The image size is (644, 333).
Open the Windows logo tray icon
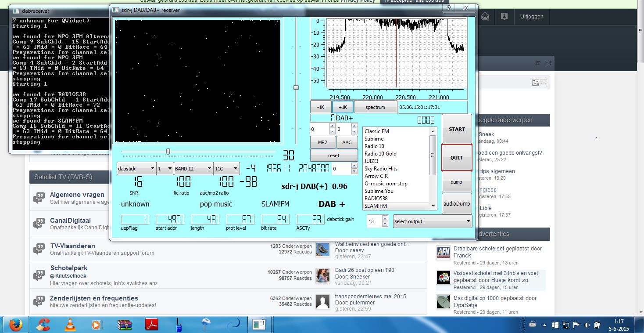pyautogui.click(x=555, y=325)
